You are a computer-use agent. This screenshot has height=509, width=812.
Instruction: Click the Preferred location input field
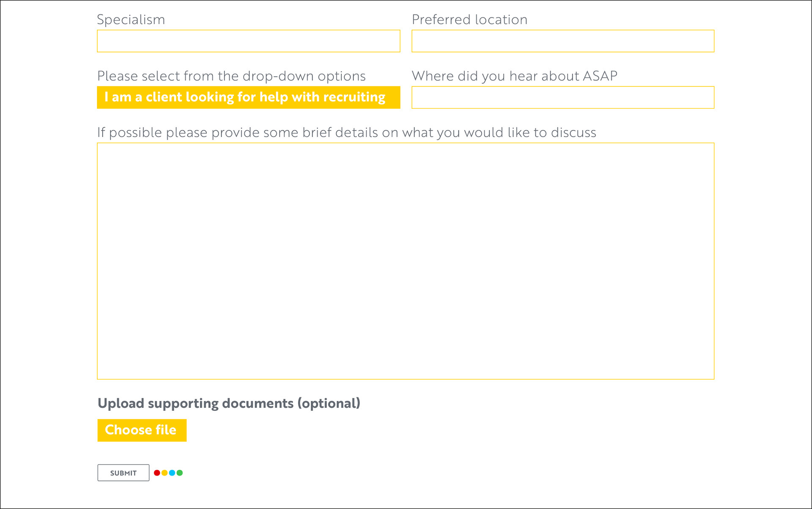(x=563, y=41)
